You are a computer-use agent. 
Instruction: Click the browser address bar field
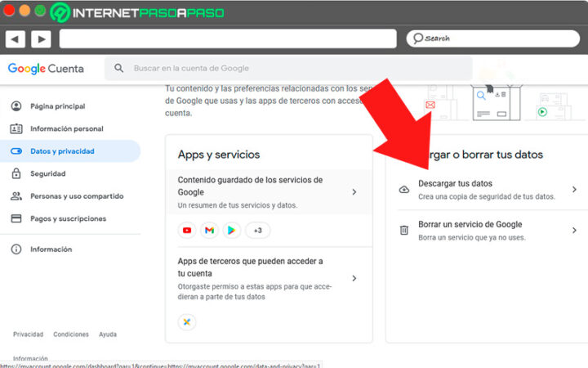click(228, 38)
